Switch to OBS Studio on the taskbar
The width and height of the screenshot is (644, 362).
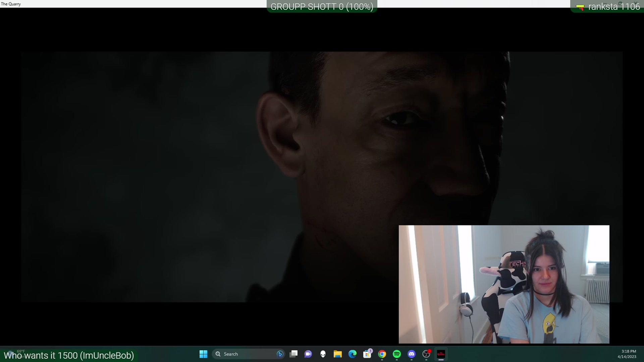click(426, 354)
